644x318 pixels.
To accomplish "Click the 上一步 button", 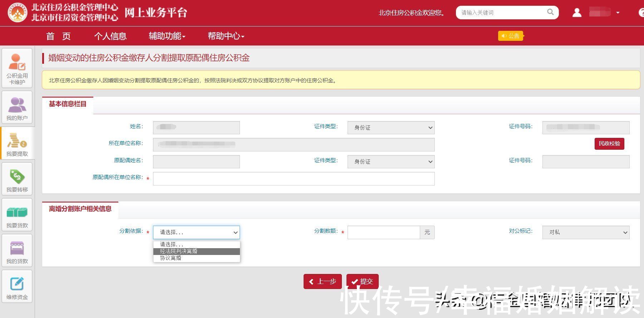I will (x=323, y=281).
